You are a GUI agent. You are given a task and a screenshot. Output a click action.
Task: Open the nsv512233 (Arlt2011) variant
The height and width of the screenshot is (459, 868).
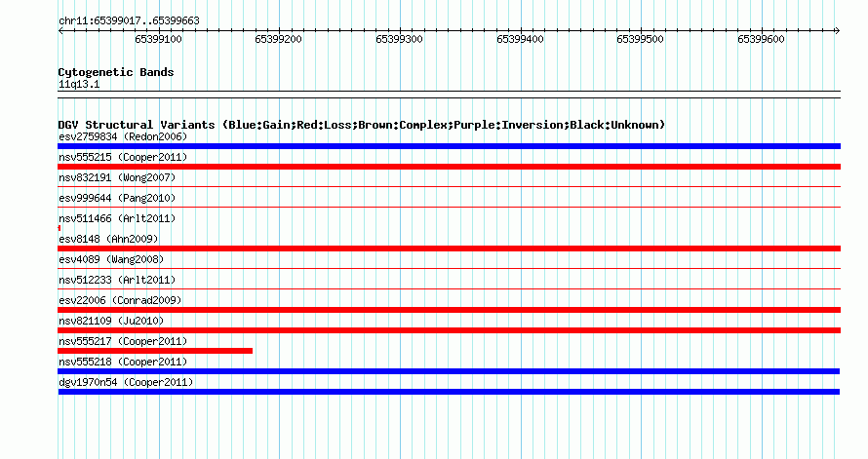coord(117,280)
